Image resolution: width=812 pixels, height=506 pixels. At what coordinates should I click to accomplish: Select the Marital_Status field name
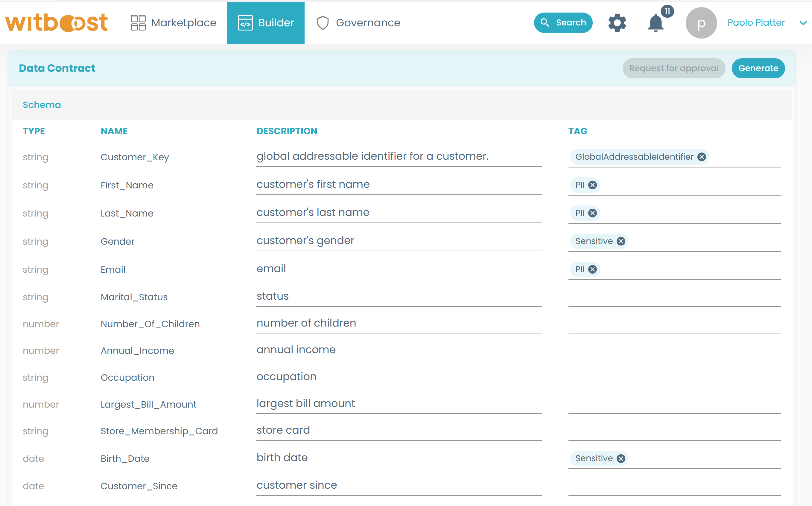point(134,297)
